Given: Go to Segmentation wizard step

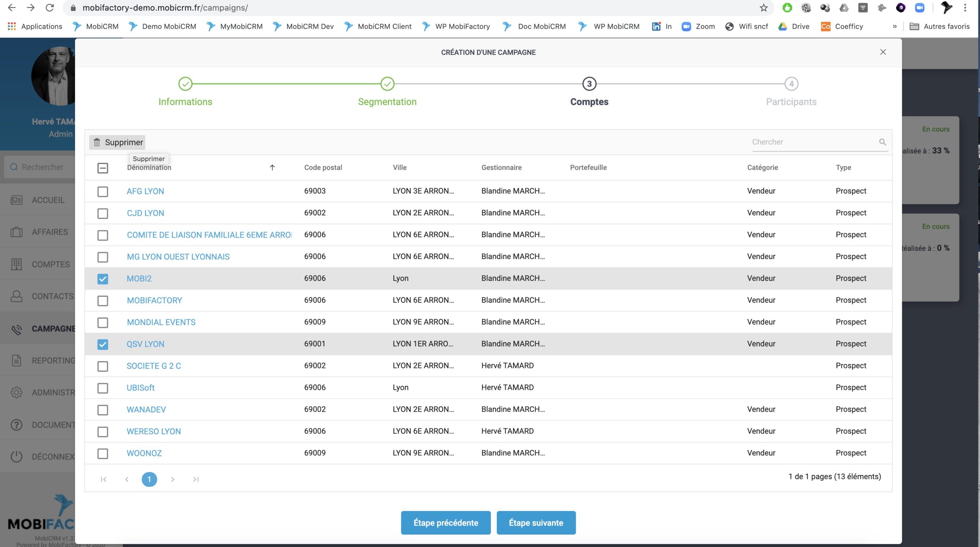Looking at the screenshot, I should [387, 84].
